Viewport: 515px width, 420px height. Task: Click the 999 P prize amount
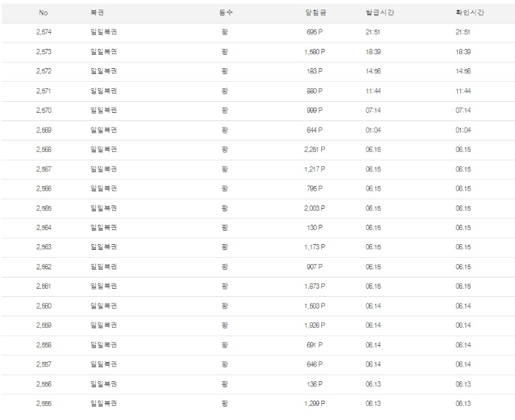tap(315, 110)
